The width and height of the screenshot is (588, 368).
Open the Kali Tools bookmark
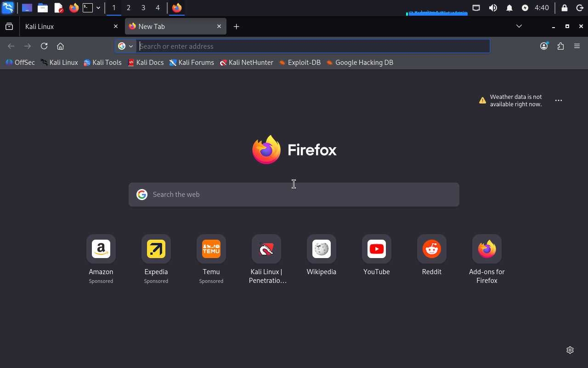(102, 63)
